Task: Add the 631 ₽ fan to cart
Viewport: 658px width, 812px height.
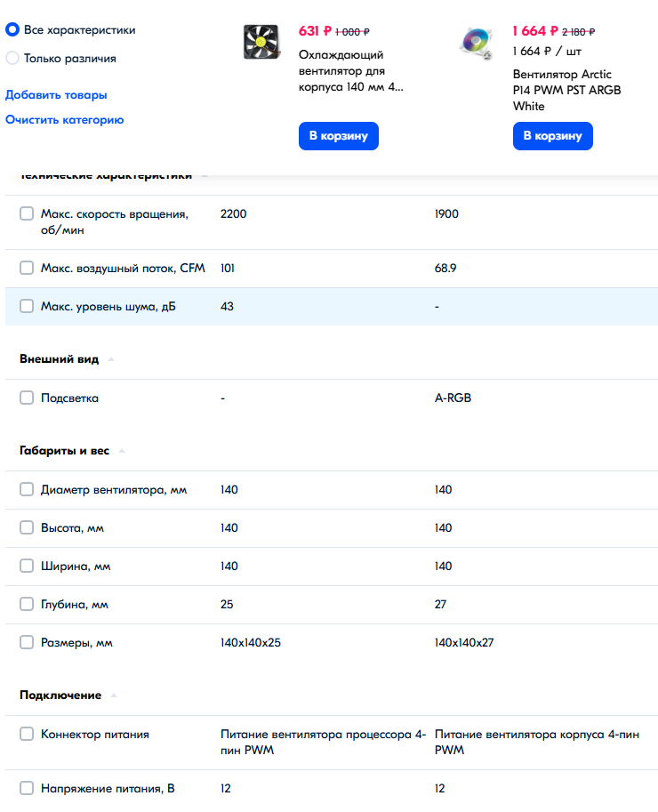Action: coord(339,136)
